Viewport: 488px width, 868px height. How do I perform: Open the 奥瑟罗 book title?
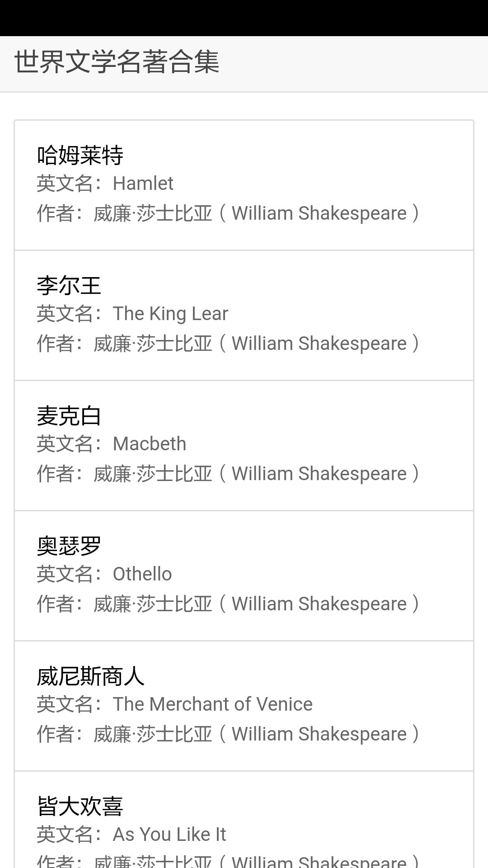(x=69, y=546)
